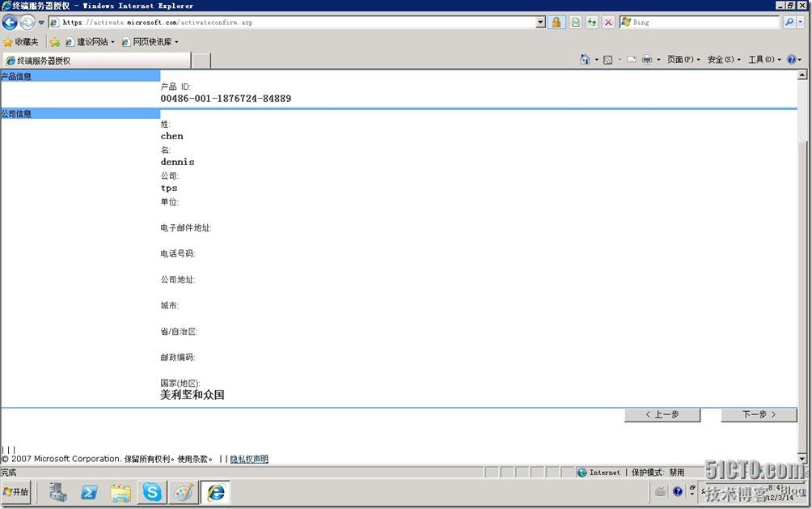
Task: Open Windows Explorer folder taskbar icon
Action: pos(121,492)
